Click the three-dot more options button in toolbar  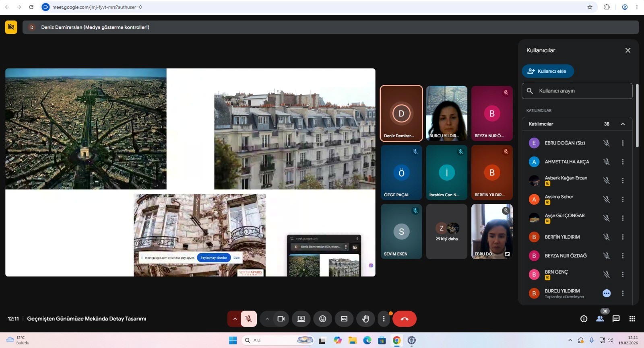384,319
